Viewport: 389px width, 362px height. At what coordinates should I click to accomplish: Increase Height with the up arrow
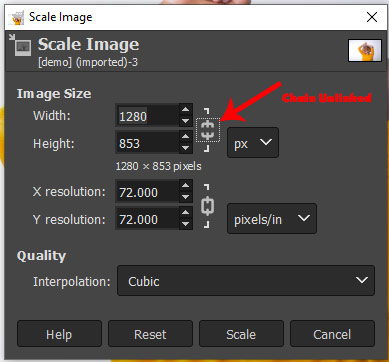186,136
